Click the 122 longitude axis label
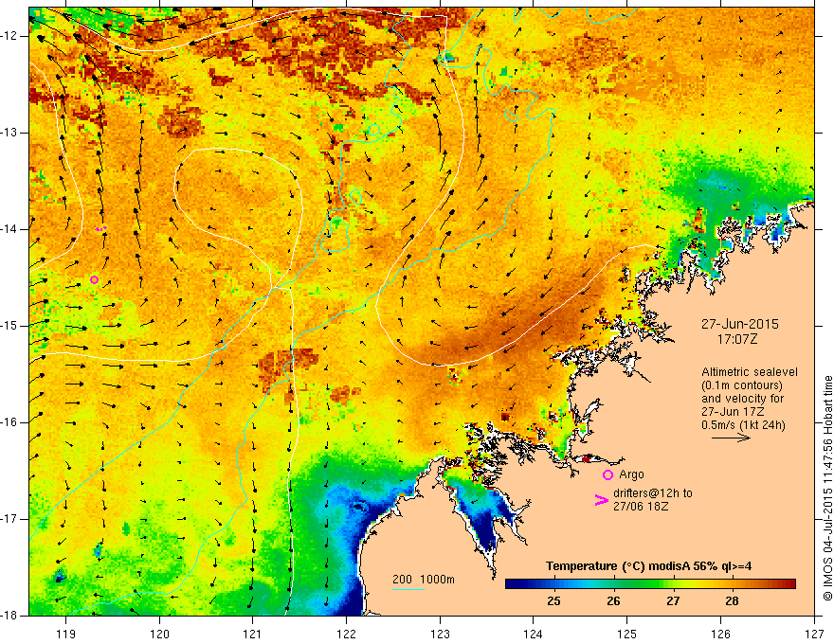The image size is (834, 644). click(346, 634)
